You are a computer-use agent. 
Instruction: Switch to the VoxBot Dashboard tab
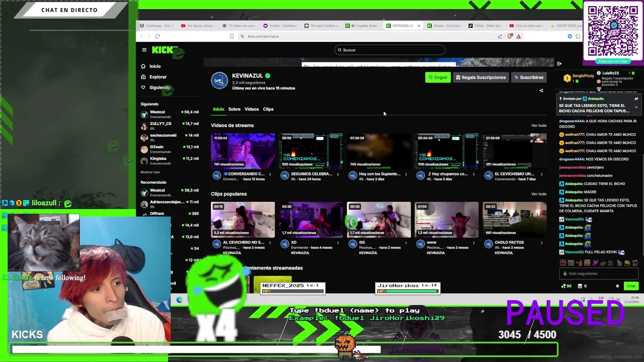[x=281, y=26]
